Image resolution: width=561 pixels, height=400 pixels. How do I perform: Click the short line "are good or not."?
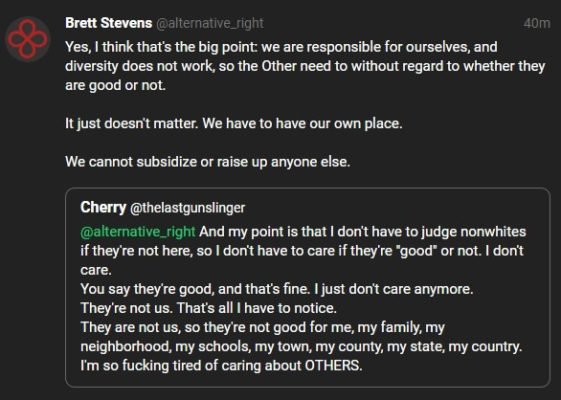pos(115,86)
